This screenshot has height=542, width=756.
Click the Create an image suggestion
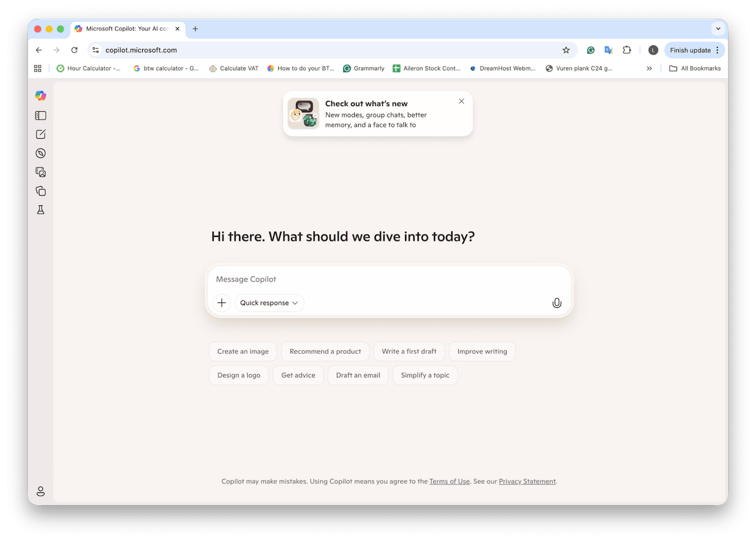pyautogui.click(x=243, y=351)
